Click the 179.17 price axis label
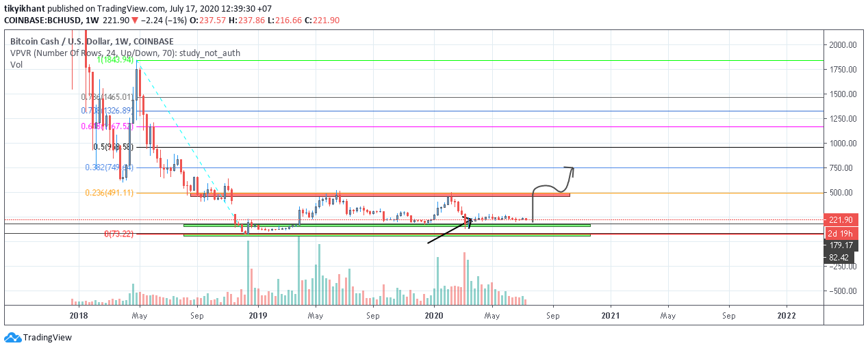868x350 pixels. tap(840, 244)
